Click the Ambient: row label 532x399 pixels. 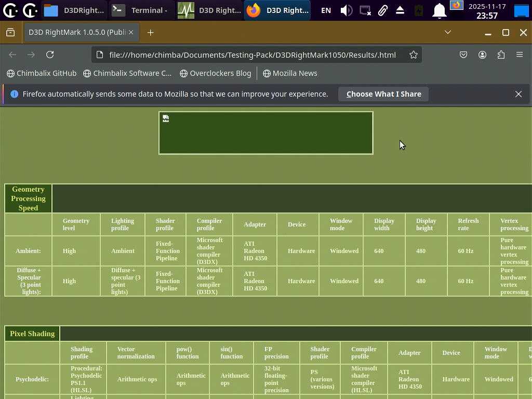tap(28, 251)
